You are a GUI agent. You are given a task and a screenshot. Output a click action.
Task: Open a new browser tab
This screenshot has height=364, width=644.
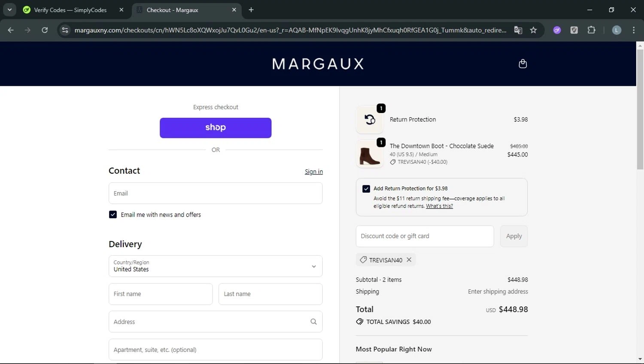251,10
